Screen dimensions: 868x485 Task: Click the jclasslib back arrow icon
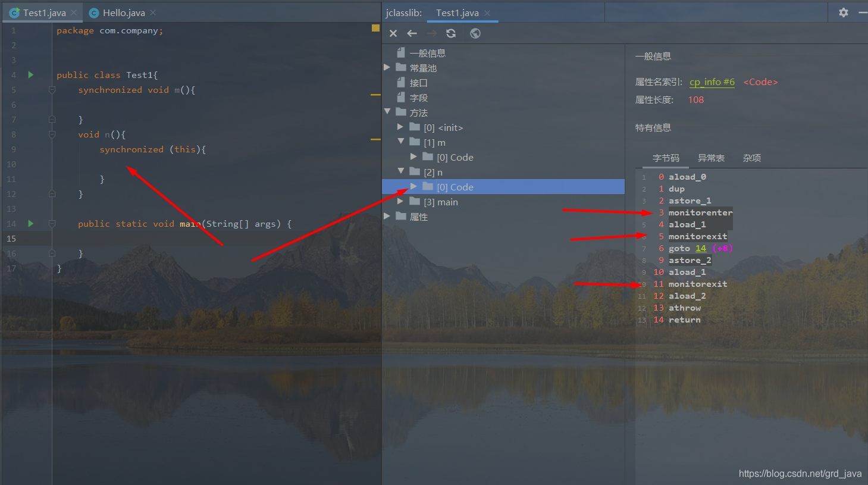412,33
